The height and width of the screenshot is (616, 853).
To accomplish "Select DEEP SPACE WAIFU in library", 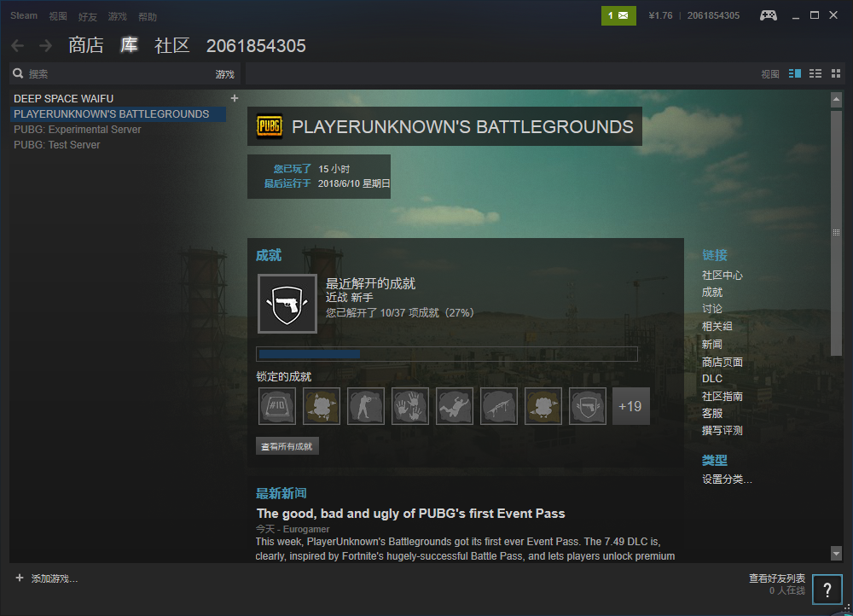I will pyautogui.click(x=64, y=98).
